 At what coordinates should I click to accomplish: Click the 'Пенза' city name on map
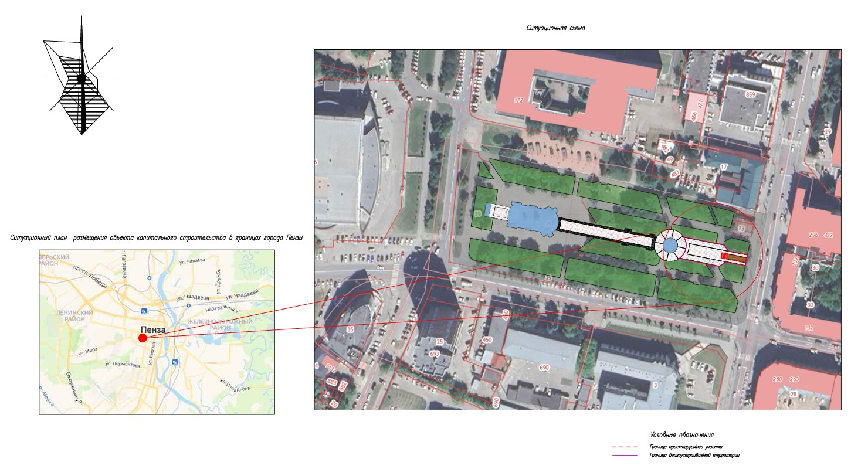point(153,330)
